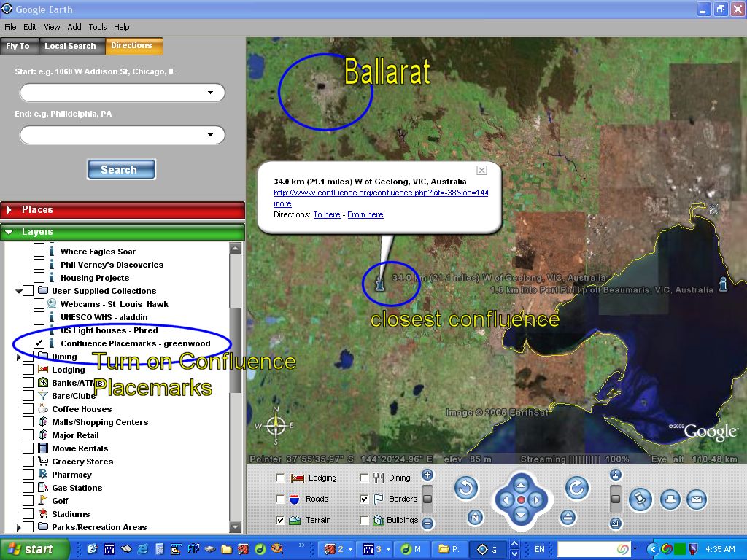
Task: Click the Port Phillip confluence info icon
Action: click(723, 284)
